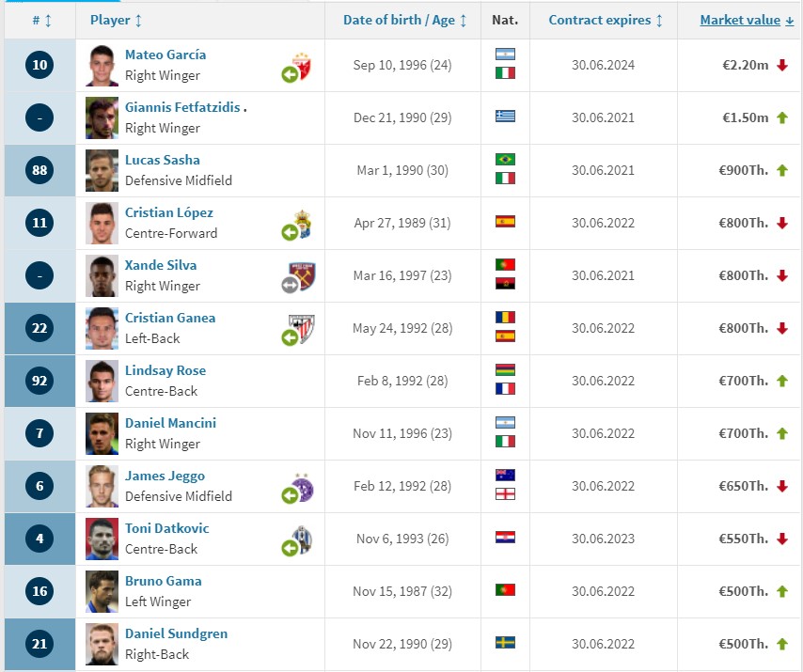Click purple club crest beside James Jeggo
This screenshot has height=672, width=803.
click(x=302, y=487)
